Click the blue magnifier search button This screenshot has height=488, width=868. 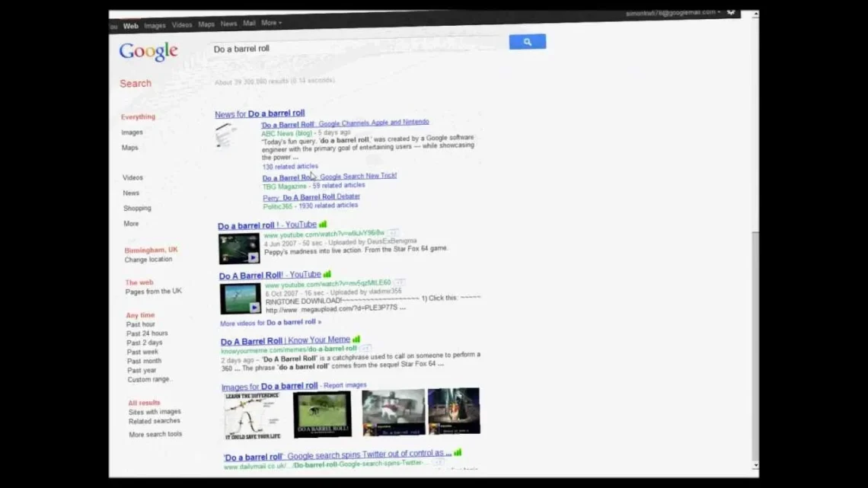coord(527,42)
